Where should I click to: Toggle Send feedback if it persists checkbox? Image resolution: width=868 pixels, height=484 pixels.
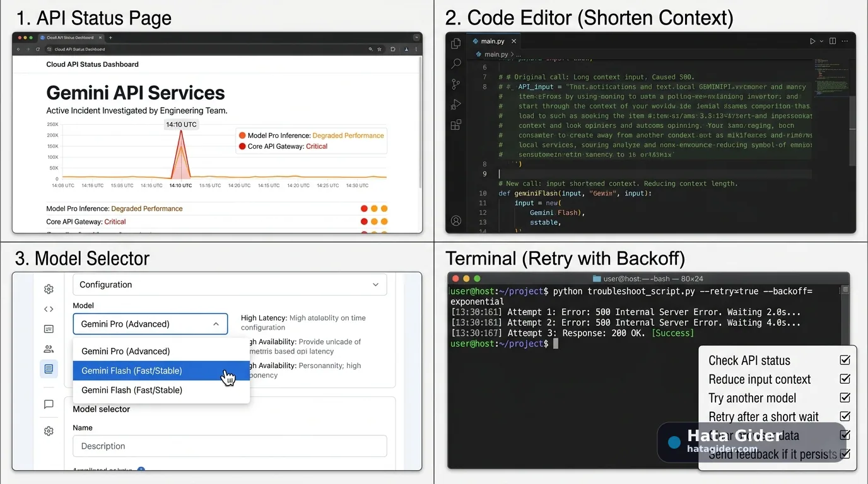[x=845, y=454]
